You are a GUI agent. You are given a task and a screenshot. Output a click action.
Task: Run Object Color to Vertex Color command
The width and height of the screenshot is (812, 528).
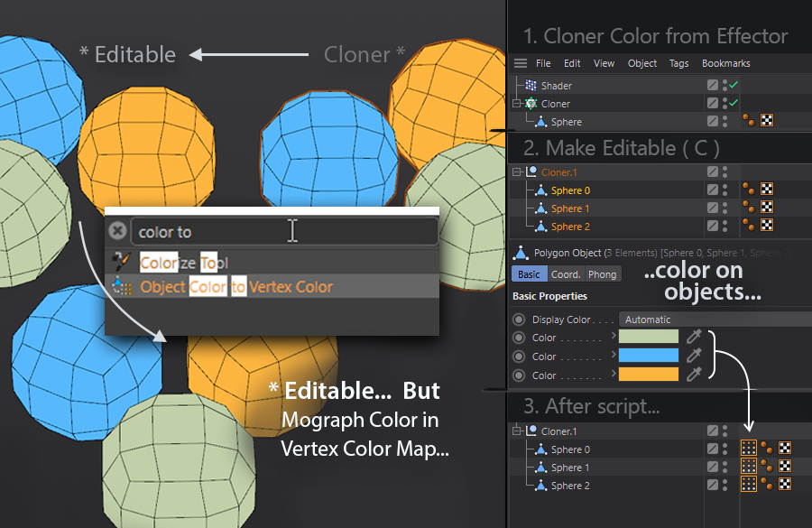point(272,286)
